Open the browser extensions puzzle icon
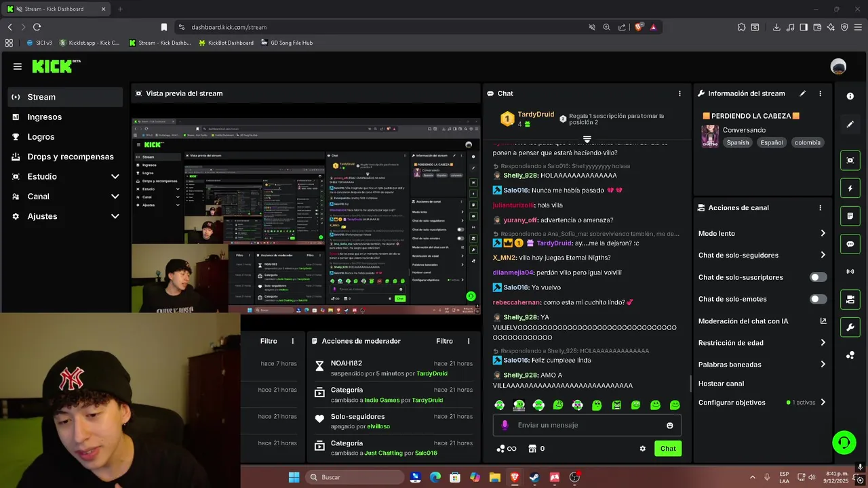 coord(741,27)
